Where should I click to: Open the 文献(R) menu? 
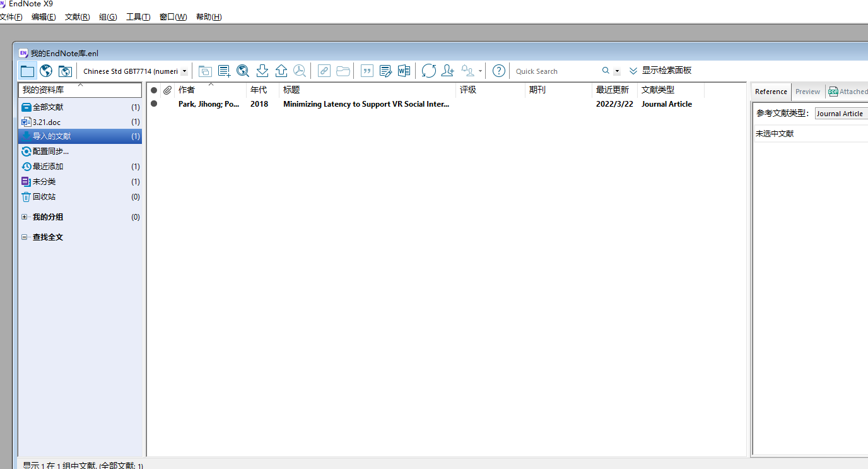(x=77, y=17)
